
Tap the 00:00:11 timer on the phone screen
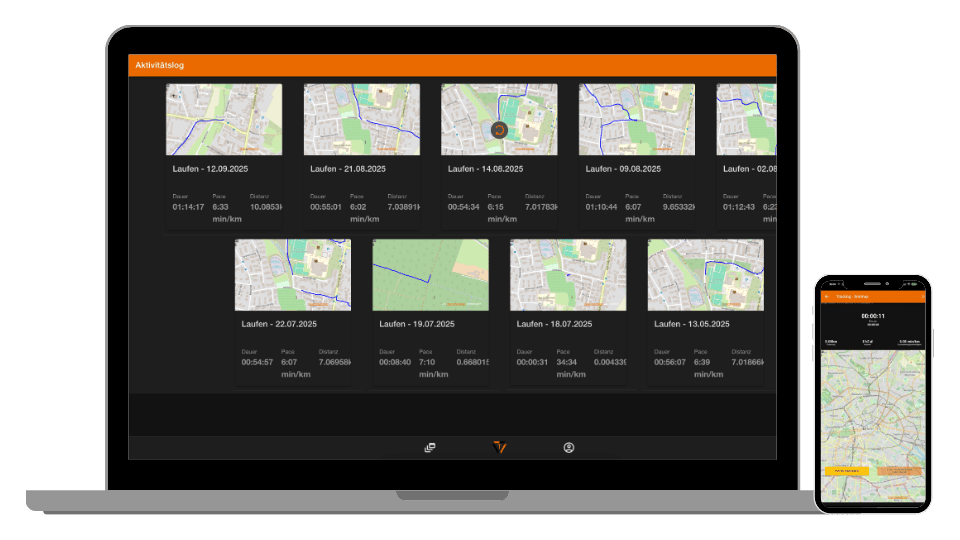[873, 316]
